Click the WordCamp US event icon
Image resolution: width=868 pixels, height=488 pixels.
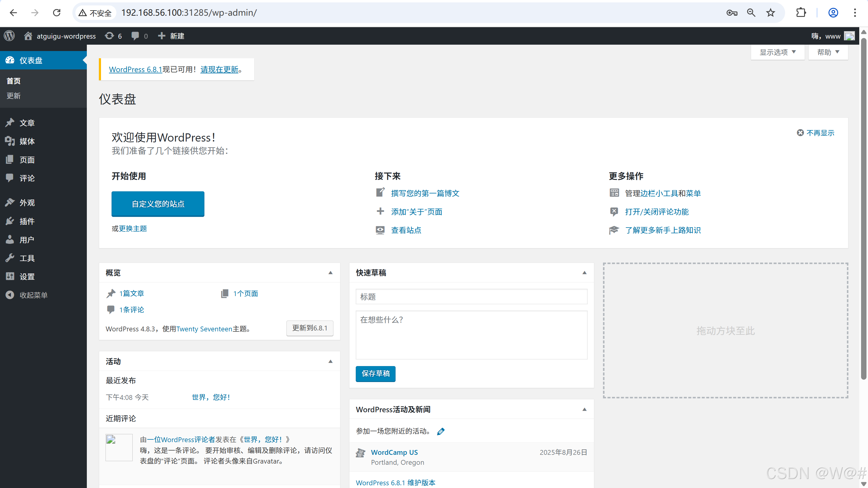(x=361, y=453)
